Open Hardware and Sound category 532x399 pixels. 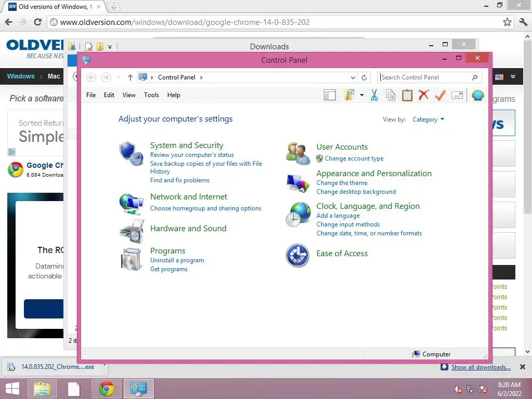tap(188, 229)
